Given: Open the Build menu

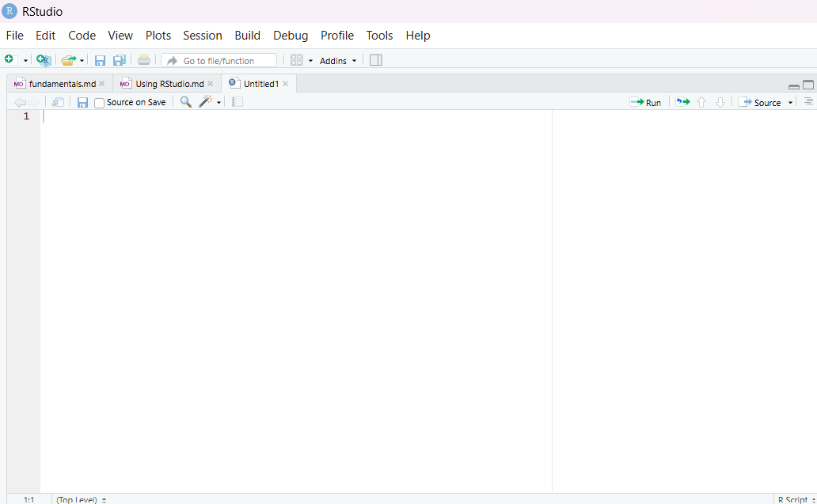Looking at the screenshot, I should (248, 36).
